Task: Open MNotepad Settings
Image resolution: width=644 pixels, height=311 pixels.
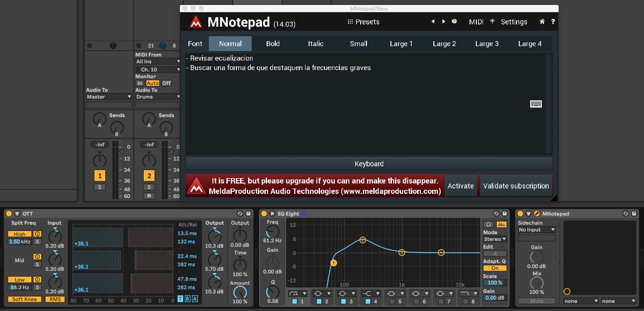Action: point(514,22)
